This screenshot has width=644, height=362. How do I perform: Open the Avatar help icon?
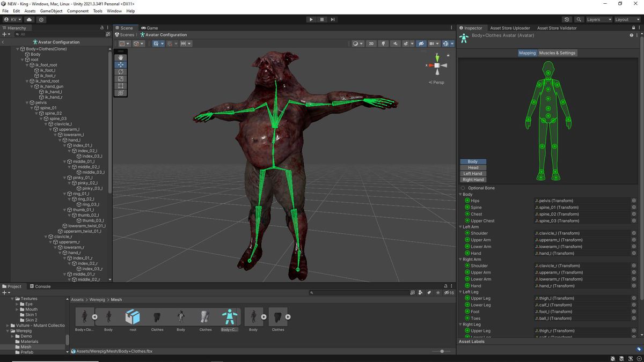pyautogui.click(x=632, y=35)
